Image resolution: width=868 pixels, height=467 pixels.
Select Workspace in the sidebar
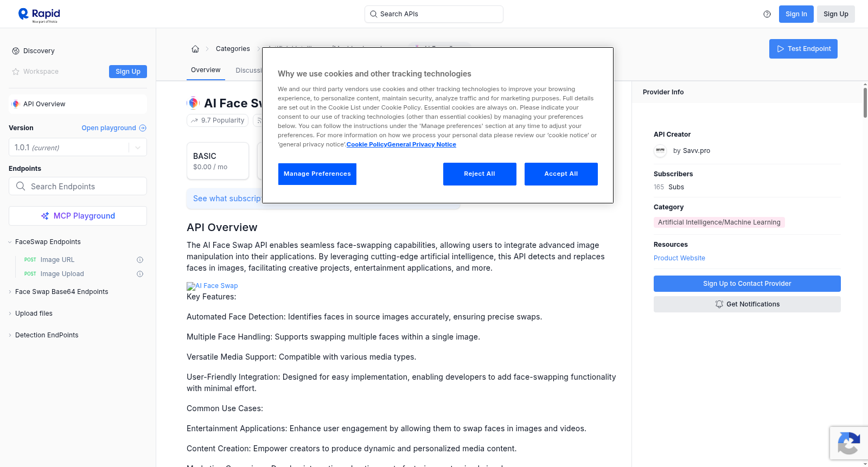pos(41,72)
